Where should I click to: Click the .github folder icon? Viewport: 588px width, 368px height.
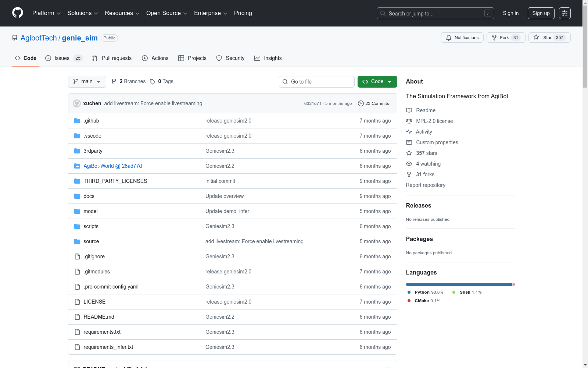pos(77,121)
